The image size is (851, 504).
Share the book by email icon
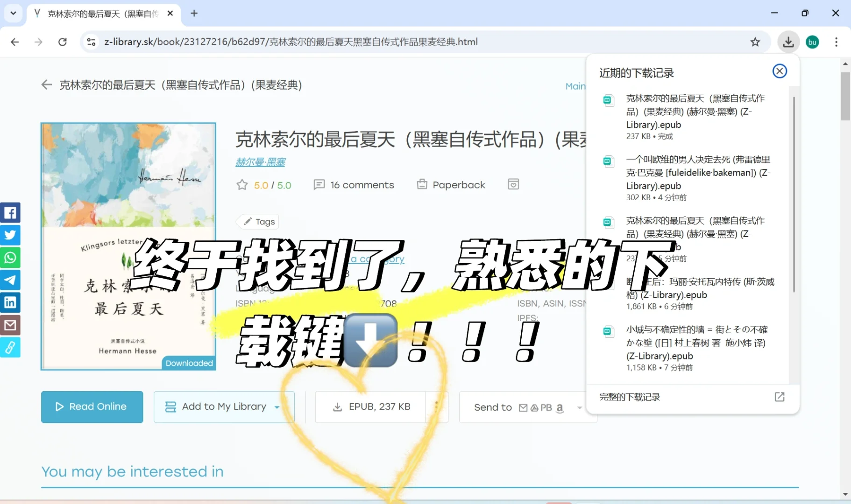point(10,325)
